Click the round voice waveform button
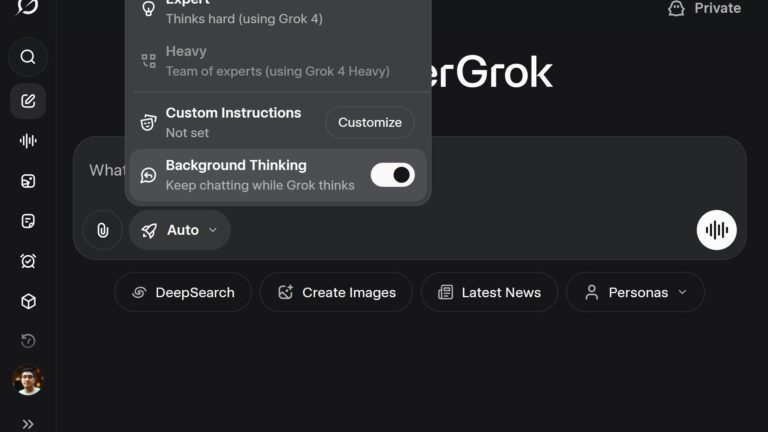 [x=716, y=230]
